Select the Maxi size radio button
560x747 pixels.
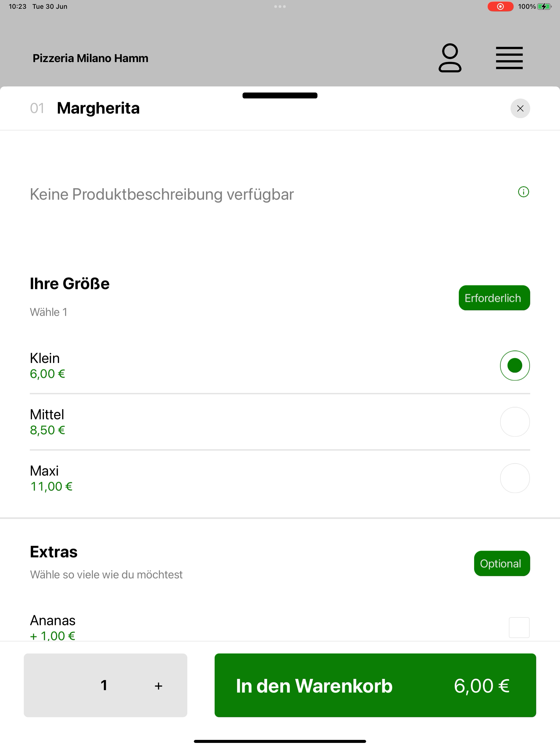point(515,478)
